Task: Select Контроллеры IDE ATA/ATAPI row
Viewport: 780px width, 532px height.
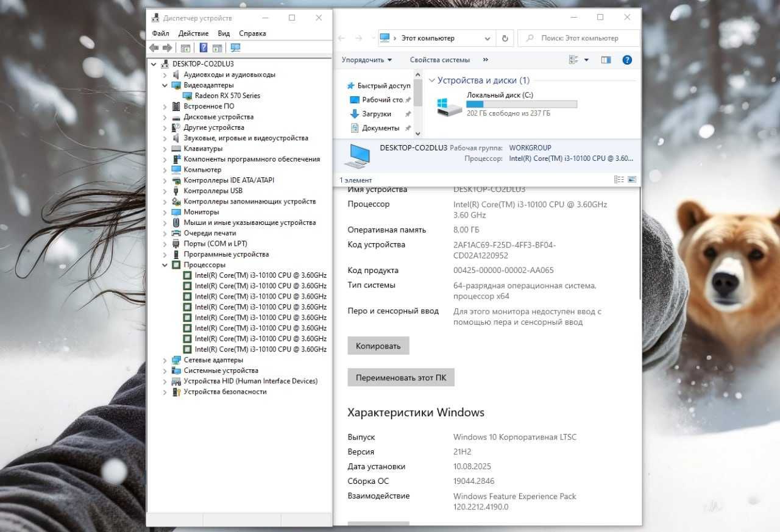Action: 229,180
